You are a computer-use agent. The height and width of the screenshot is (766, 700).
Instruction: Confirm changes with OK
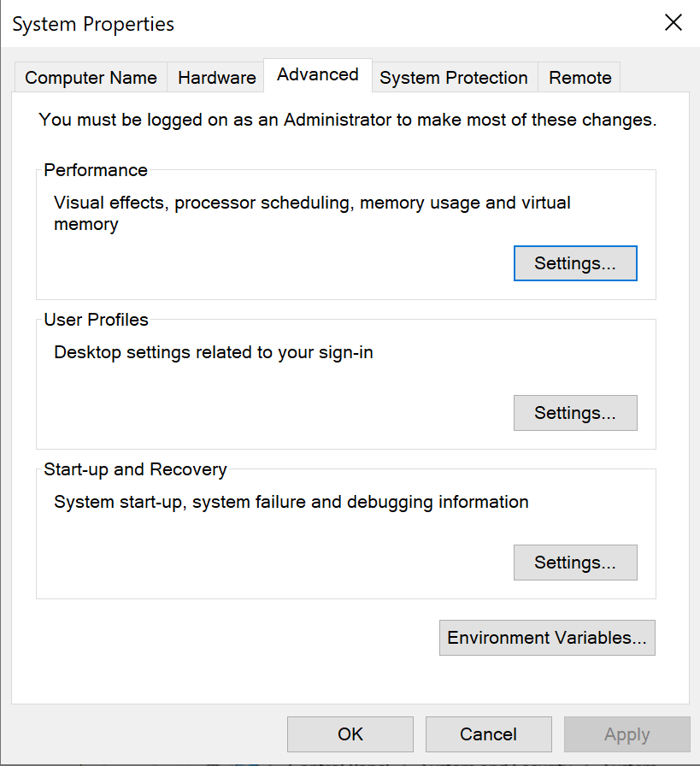point(350,734)
